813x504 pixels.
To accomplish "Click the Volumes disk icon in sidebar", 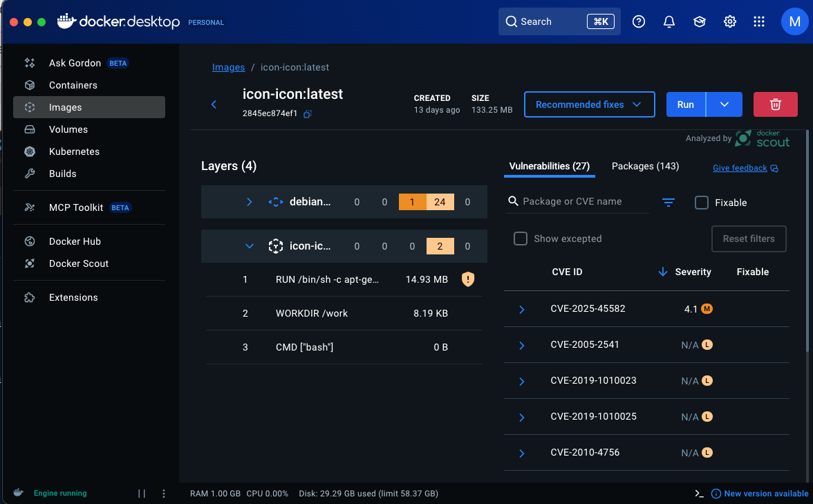I will click(30, 130).
